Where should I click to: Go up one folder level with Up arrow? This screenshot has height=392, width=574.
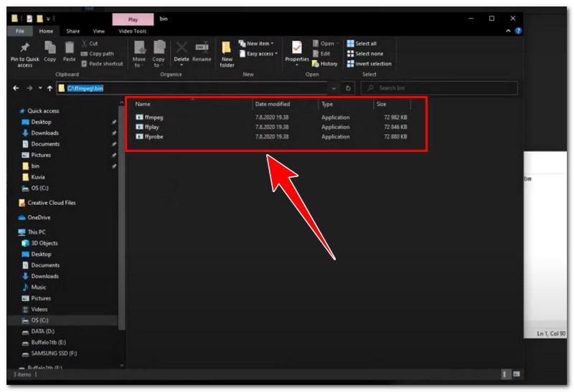(50, 88)
